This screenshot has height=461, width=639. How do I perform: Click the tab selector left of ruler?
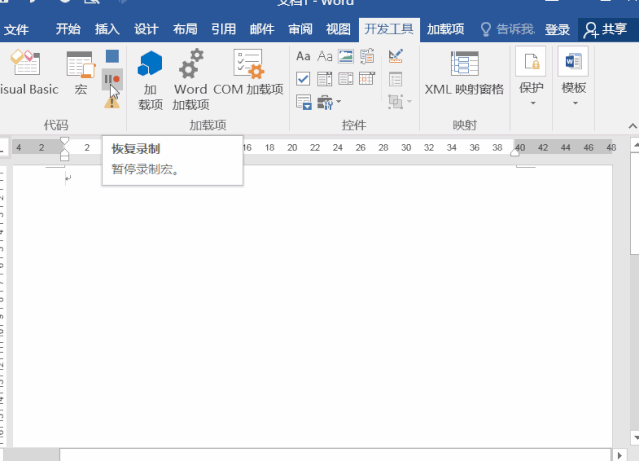click(x=2, y=148)
